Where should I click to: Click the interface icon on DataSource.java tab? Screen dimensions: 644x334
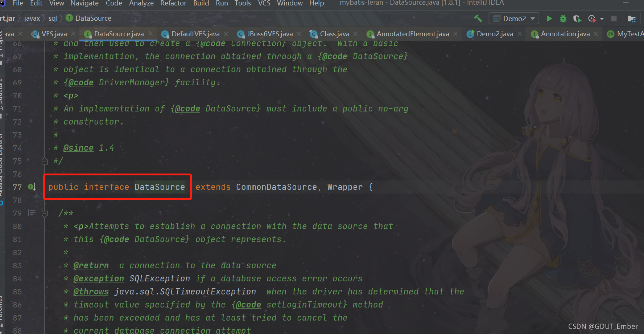87,34
